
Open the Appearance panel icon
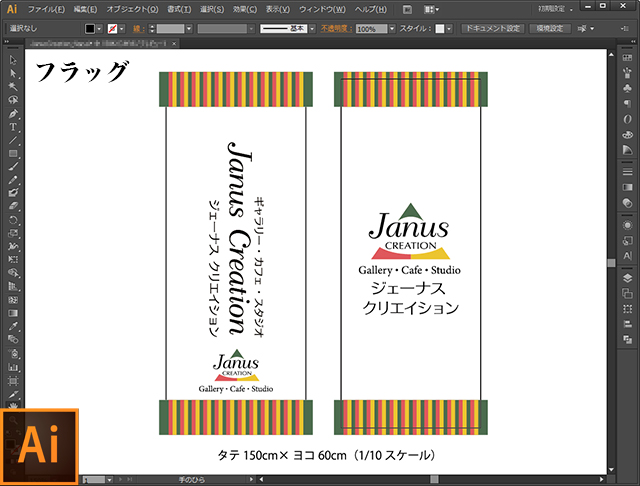[x=627, y=225]
